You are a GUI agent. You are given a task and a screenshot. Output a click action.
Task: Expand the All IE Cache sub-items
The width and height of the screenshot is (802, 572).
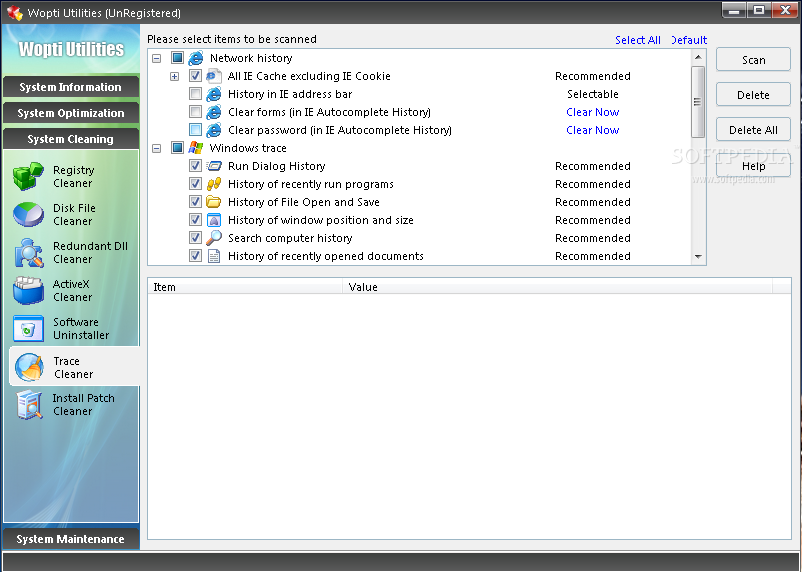[175, 77]
